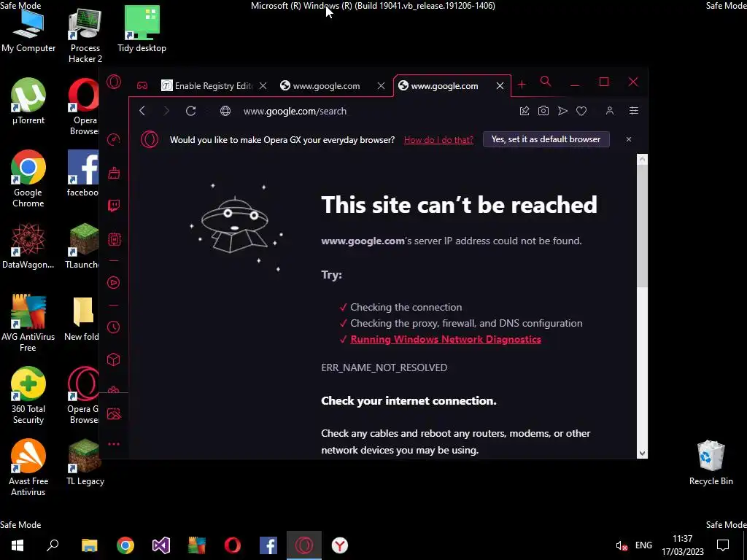Click the vertical scrollbar thumb
This screenshot has height=560, width=747.
click(642, 226)
